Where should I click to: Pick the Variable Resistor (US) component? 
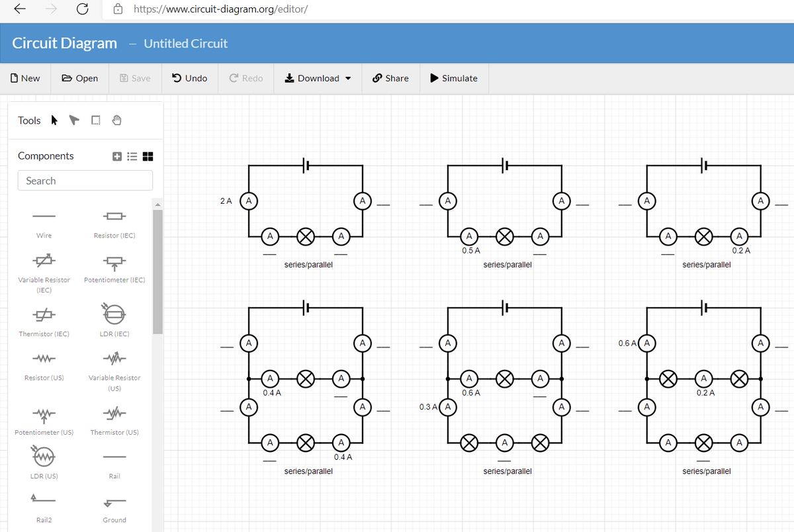click(x=114, y=371)
